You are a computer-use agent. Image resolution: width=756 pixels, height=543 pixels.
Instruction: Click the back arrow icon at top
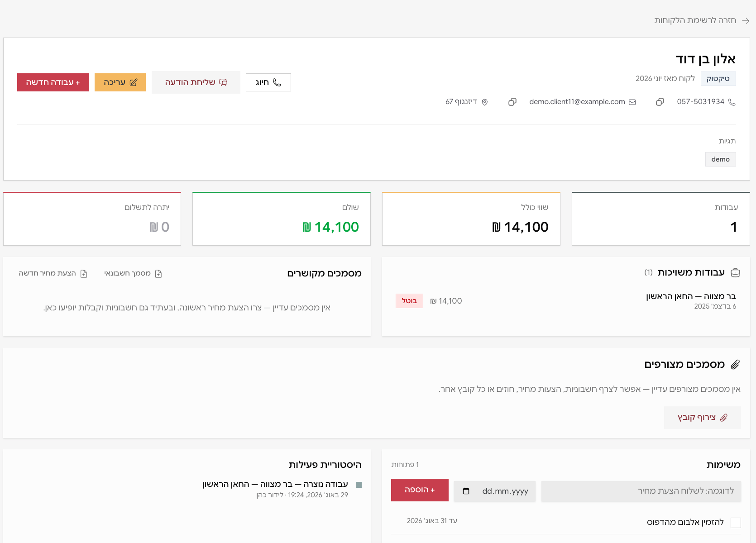click(746, 21)
